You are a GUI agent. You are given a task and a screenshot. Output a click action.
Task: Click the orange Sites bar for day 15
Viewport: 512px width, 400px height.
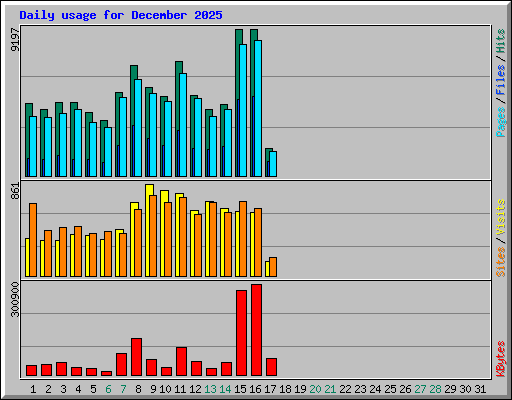pyautogui.click(x=243, y=239)
